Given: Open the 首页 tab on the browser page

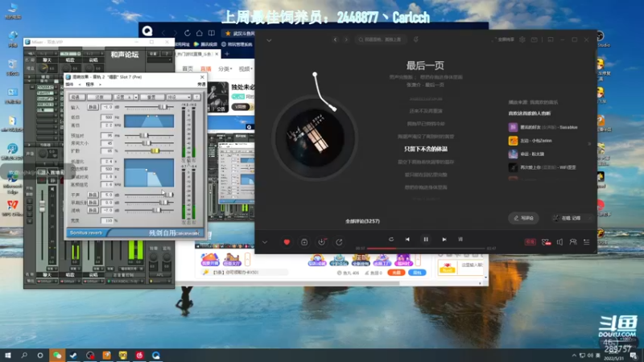Looking at the screenshot, I should click(188, 69).
